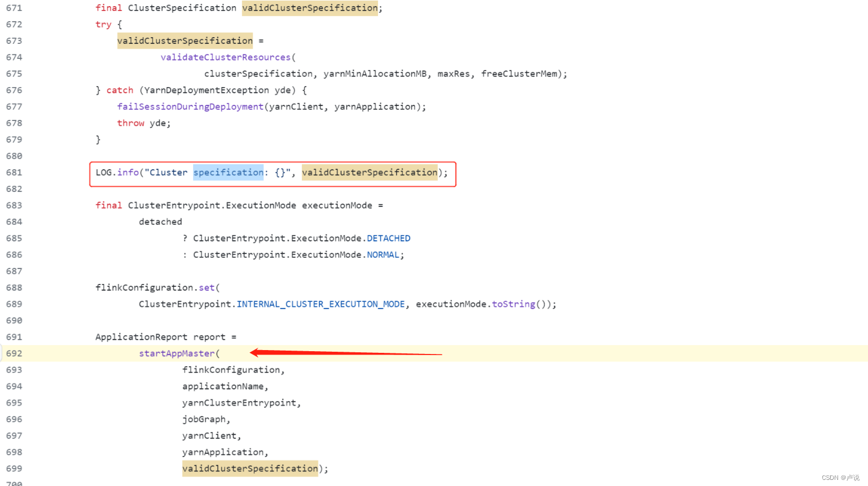
Task: Click line number 689
Action: pyautogui.click(x=14, y=304)
